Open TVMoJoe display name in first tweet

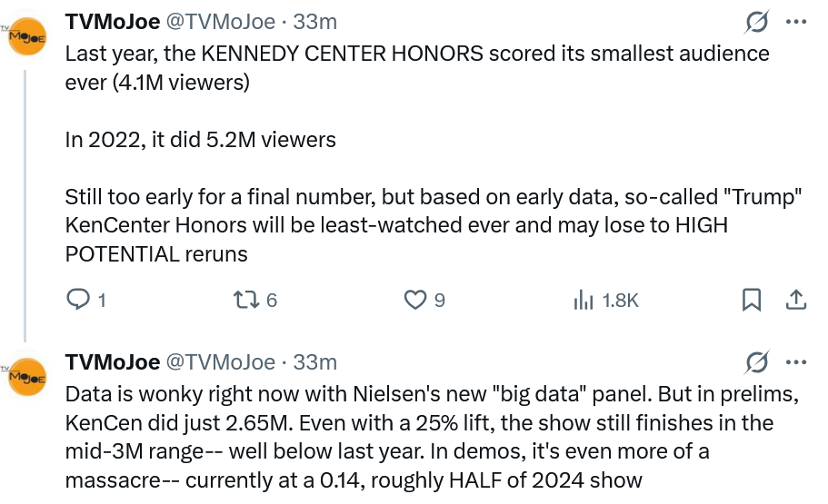point(111,22)
